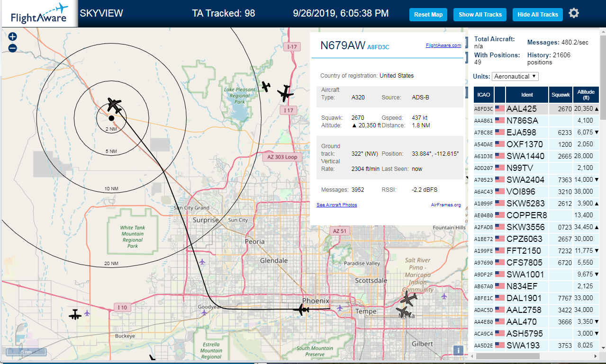Select the SKW3556 row

tap(537, 227)
